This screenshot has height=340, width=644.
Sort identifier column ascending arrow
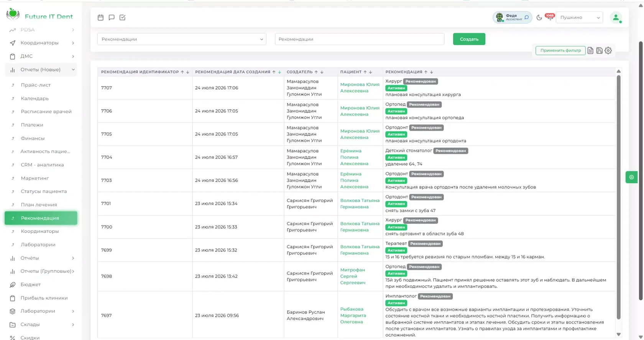[x=182, y=72]
